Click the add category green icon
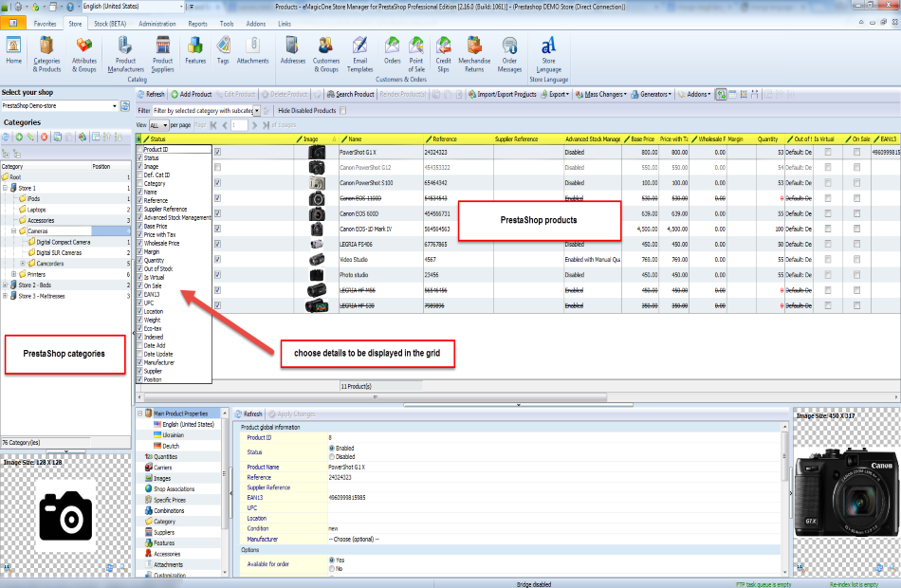Image resolution: width=901 pixels, height=588 pixels. 19,137
